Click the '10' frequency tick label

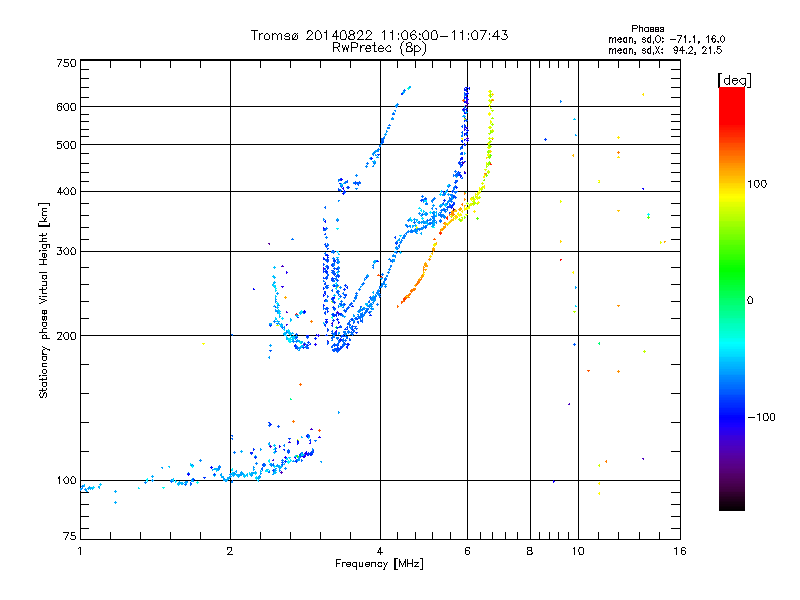click(578, 551)
